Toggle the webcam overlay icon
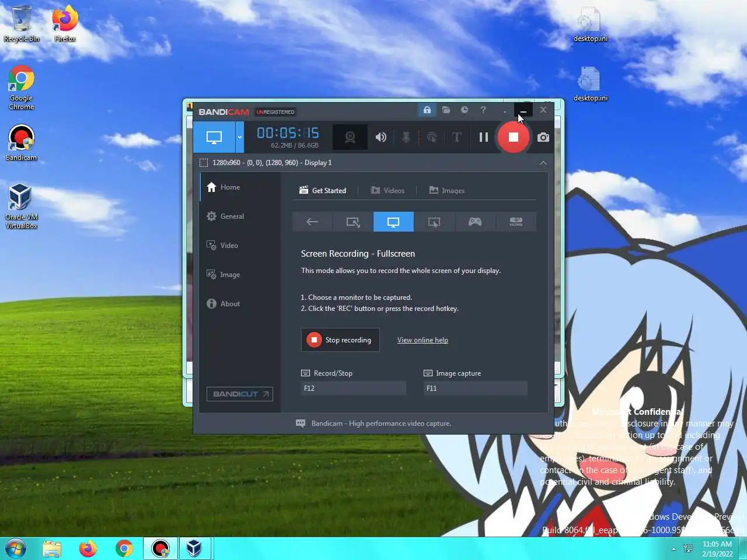This screenshot has height=560, width=747. [350, 138]
